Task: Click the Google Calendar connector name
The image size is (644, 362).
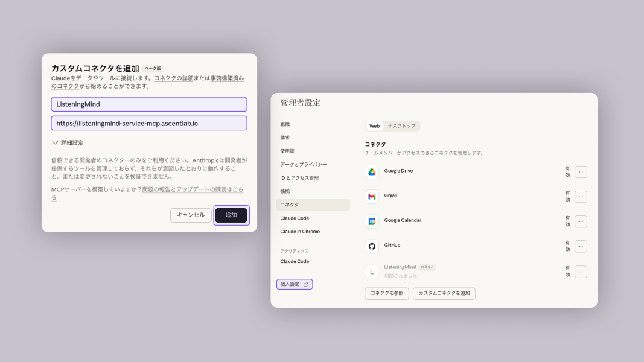Action: click(403, 220)
